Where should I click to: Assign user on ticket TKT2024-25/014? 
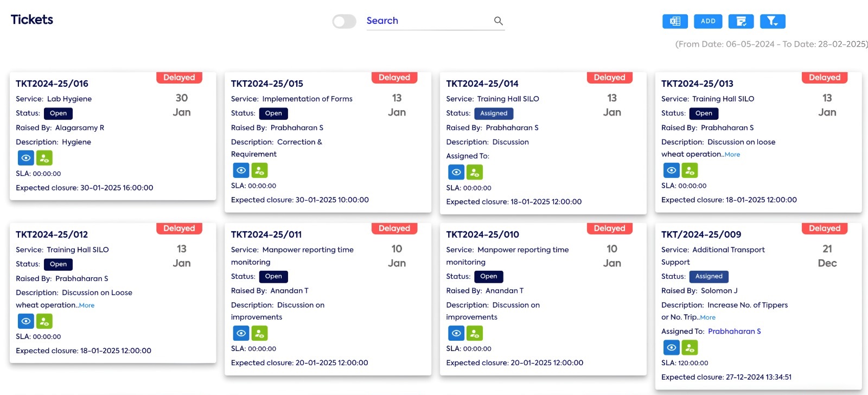click(475, 173)
